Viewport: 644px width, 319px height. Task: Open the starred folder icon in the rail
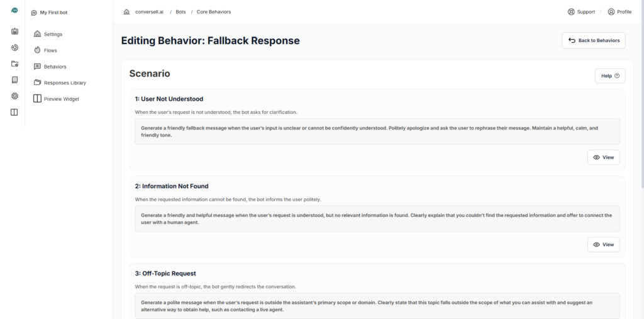point(14,64)
